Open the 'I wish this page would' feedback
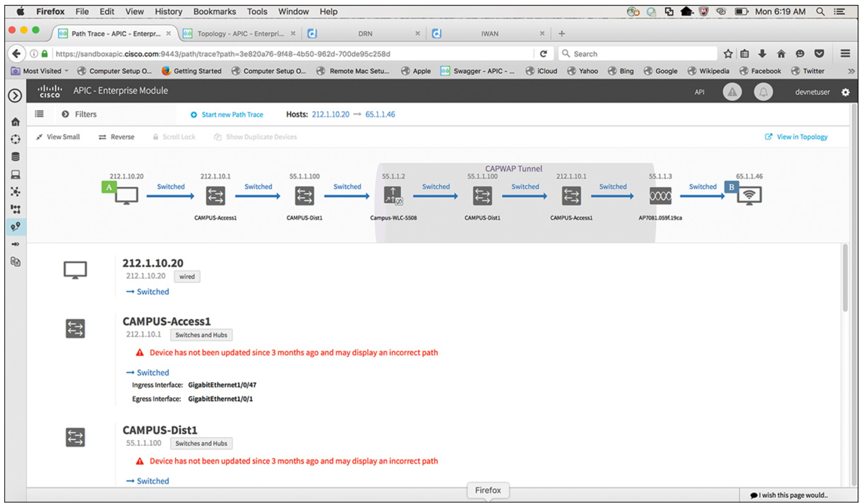 click(789, 495)
